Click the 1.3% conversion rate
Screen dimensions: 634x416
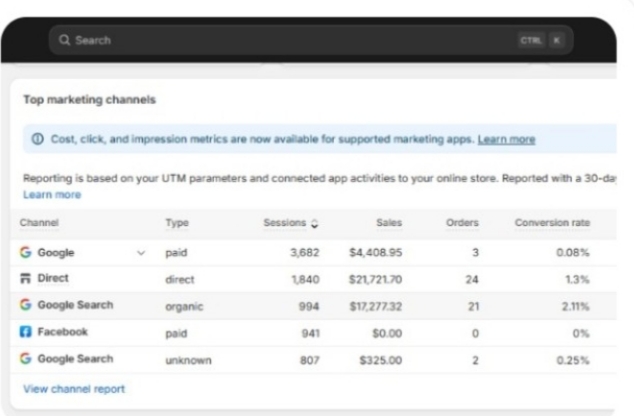(x=577, y=279)
